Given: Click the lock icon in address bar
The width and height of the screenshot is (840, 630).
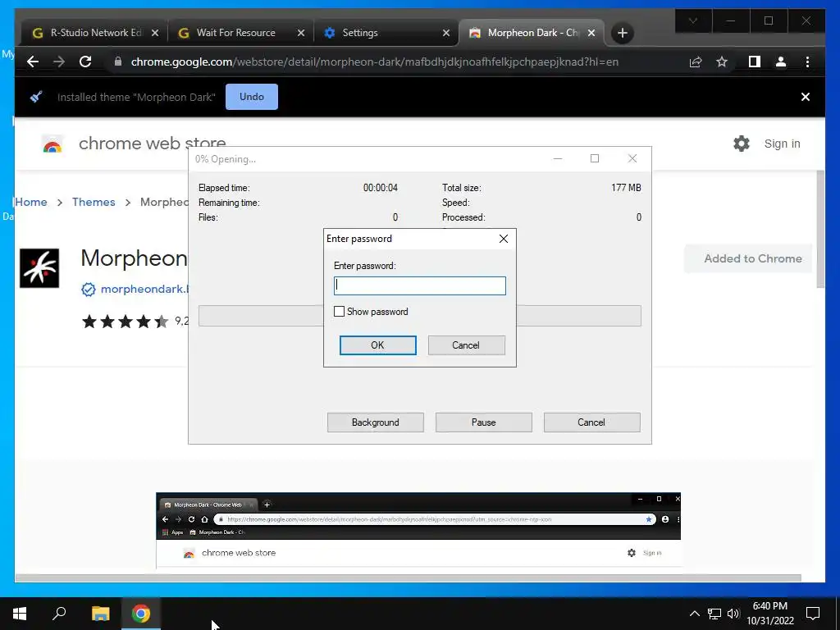Looking at the screenshot, I should 118,62.
